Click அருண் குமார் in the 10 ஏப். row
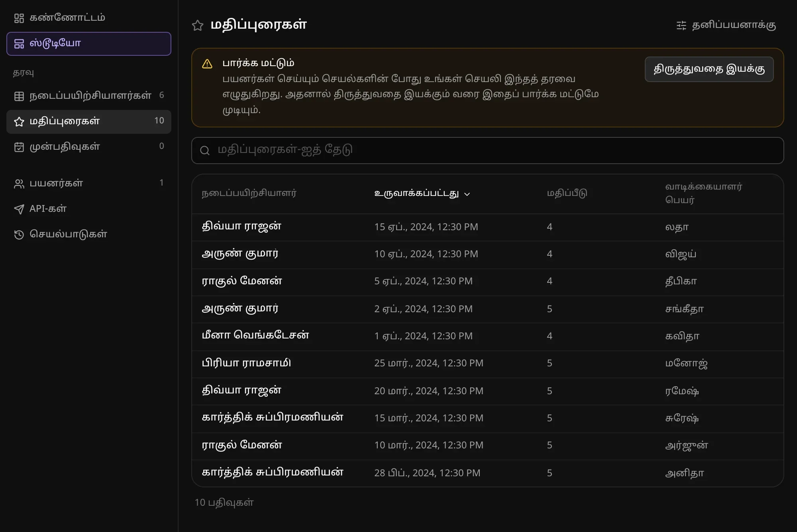This screenshot has width=797, height=532. coord(240,254)
